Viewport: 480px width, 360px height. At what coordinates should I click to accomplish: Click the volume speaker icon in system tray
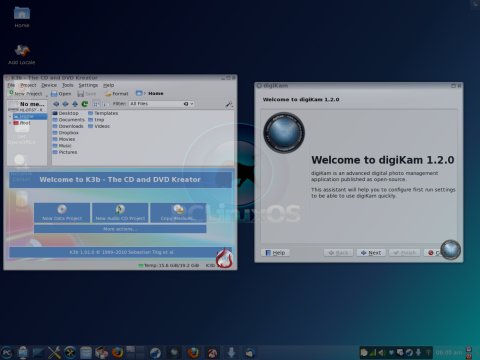coord(381,352)
